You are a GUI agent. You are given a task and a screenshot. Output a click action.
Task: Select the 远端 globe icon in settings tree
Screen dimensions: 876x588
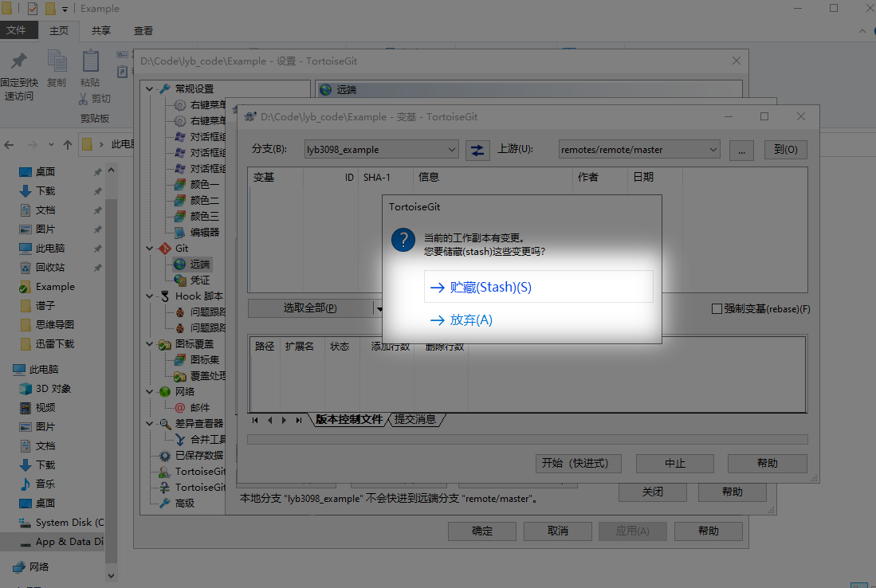pyautogui.click(x=180, y=265)
